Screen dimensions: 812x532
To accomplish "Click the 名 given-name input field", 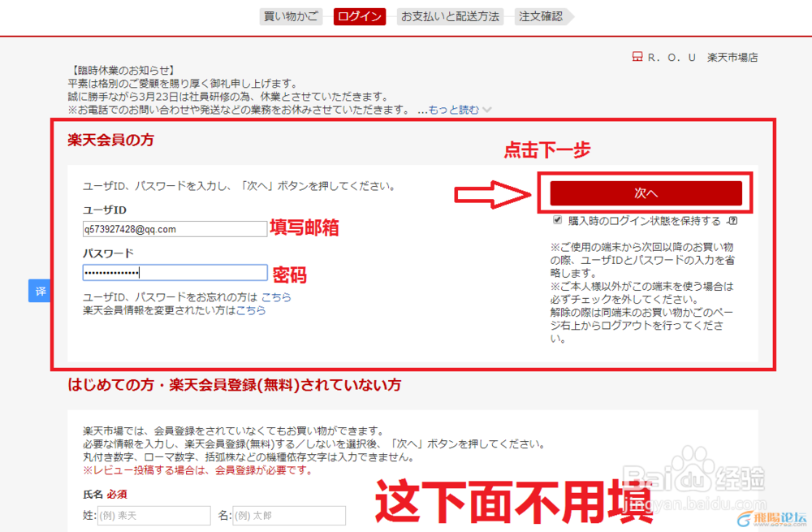I will coord(289,516).
